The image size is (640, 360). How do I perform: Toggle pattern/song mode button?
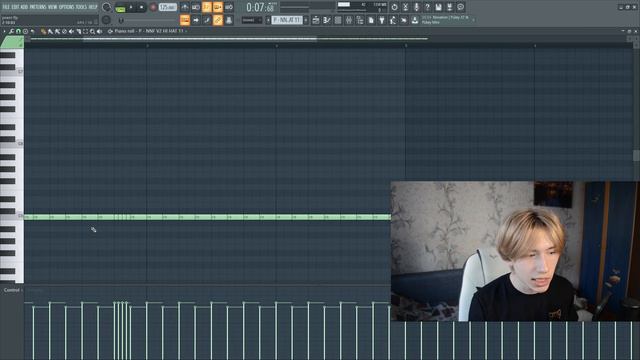point(120,7)
